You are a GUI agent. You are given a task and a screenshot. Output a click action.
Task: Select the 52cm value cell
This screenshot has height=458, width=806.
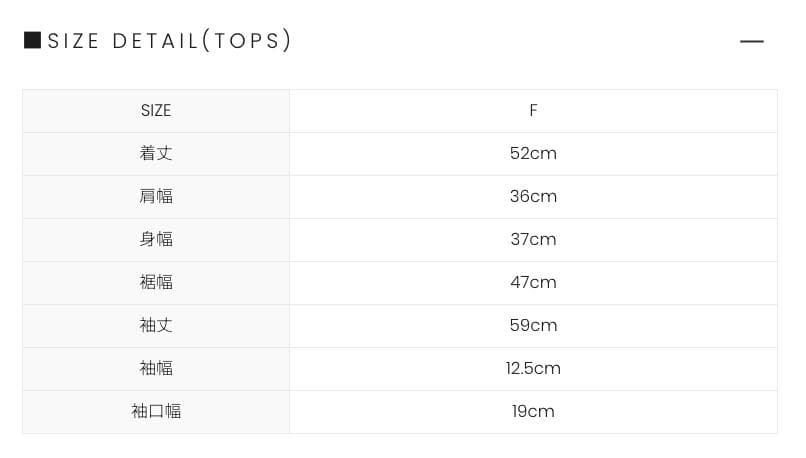tap(533, 154)
